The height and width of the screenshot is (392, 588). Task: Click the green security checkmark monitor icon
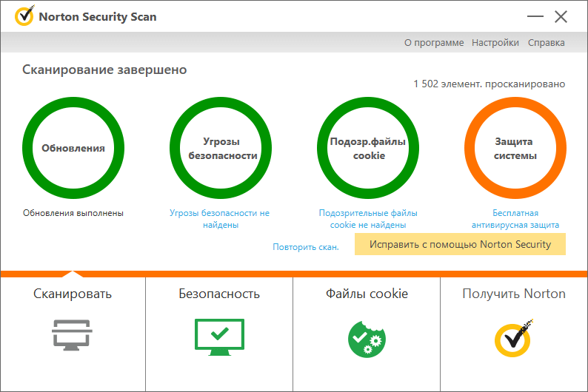(x=219, y=335)
